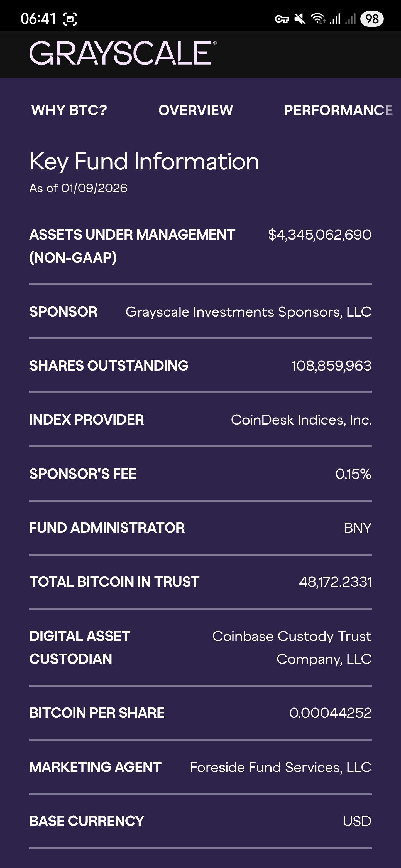The height and width of the screenshot is (868, 401).
Task: Select the assets under management value
Action: click(319, 235)
